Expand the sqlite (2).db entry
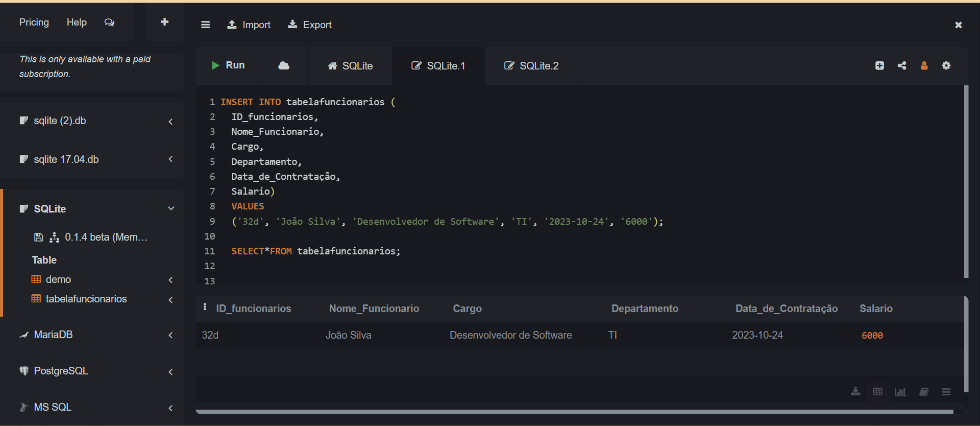The height and width of the screenshot is (426, 980). pyautogui.click(x=170, y=121)
